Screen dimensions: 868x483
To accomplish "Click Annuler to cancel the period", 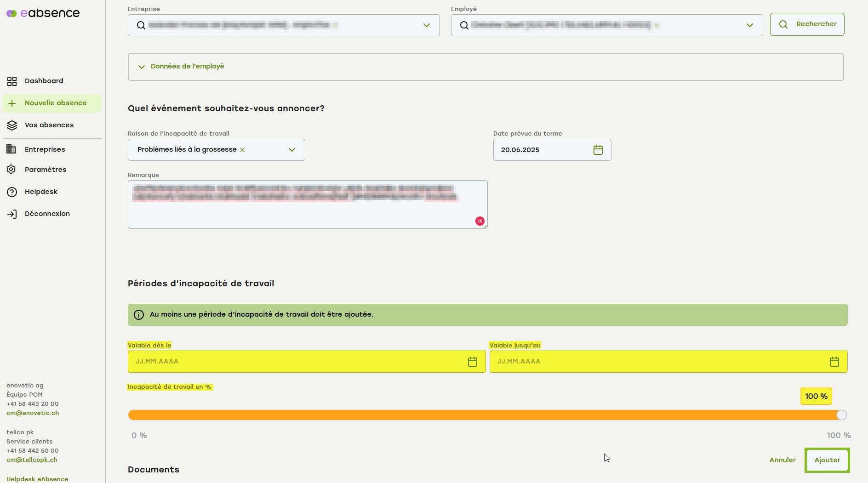I will coord(782,460).
